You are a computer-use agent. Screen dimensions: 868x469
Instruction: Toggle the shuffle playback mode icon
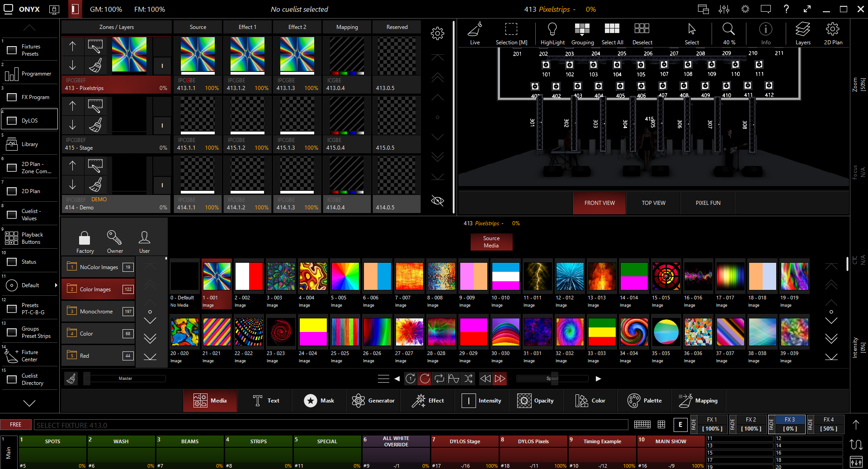tap(468, 379)
